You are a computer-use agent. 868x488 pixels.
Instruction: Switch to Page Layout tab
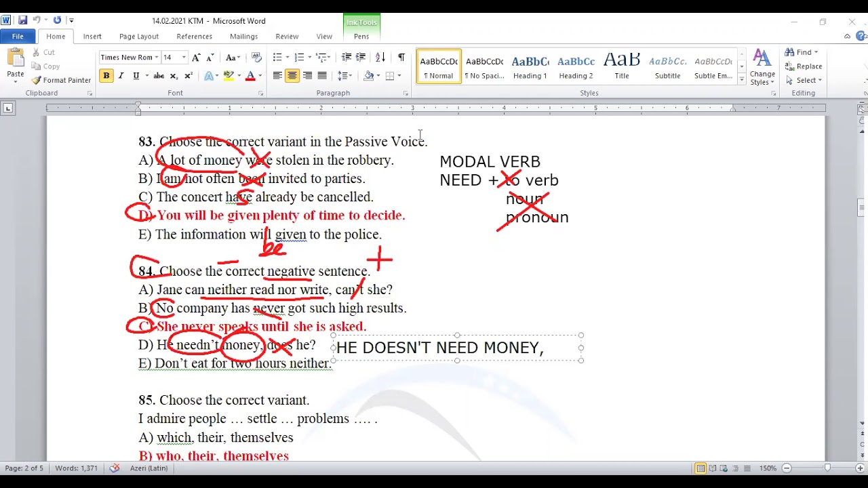click(x=139, y=37)
